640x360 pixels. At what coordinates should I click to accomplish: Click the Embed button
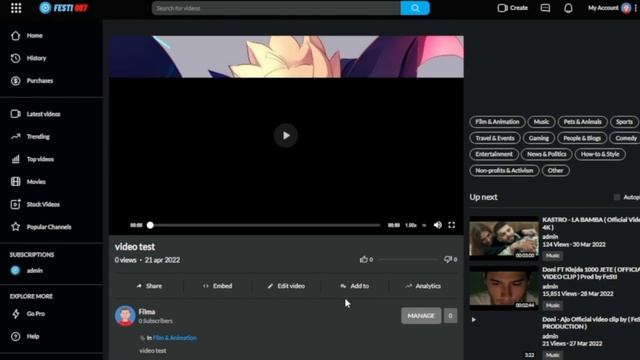pos(218,286)
